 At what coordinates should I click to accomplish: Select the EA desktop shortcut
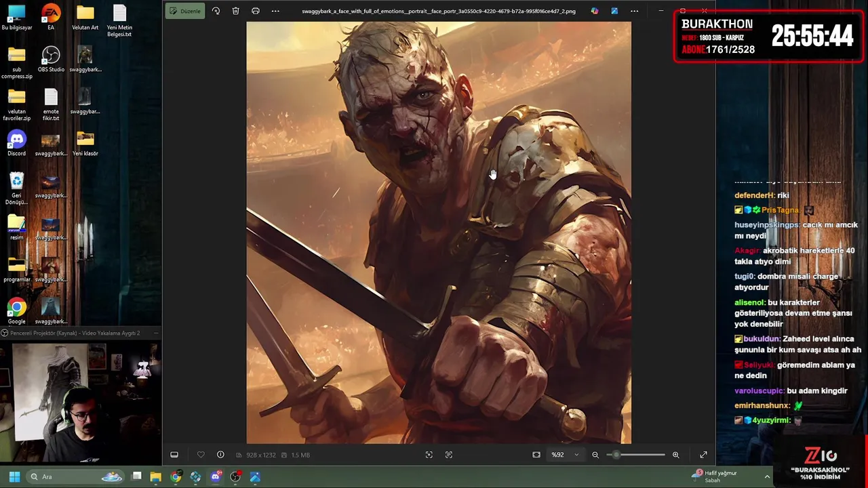point(51,18)
